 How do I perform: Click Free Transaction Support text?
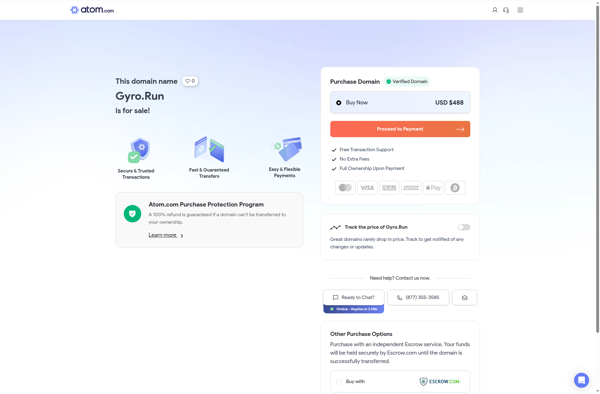pos(366,150)
